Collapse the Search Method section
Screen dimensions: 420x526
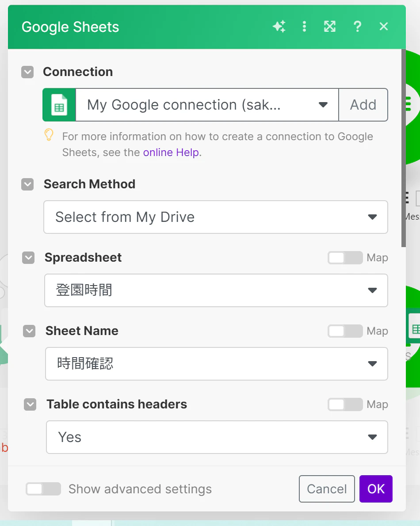(x=27, y=184)
